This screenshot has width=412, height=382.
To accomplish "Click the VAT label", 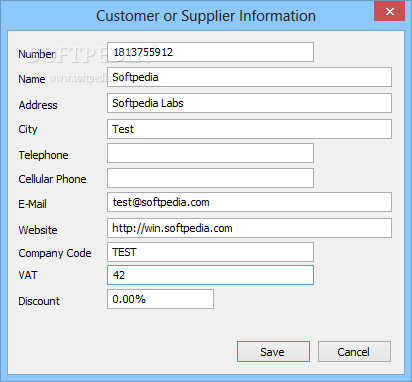I will (x=28, y=275).
